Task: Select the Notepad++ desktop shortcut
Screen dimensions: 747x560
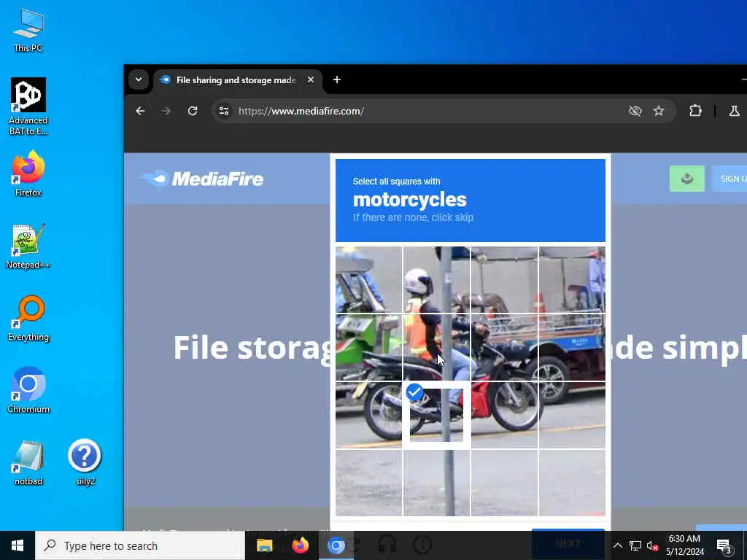Action: [28, 246]
